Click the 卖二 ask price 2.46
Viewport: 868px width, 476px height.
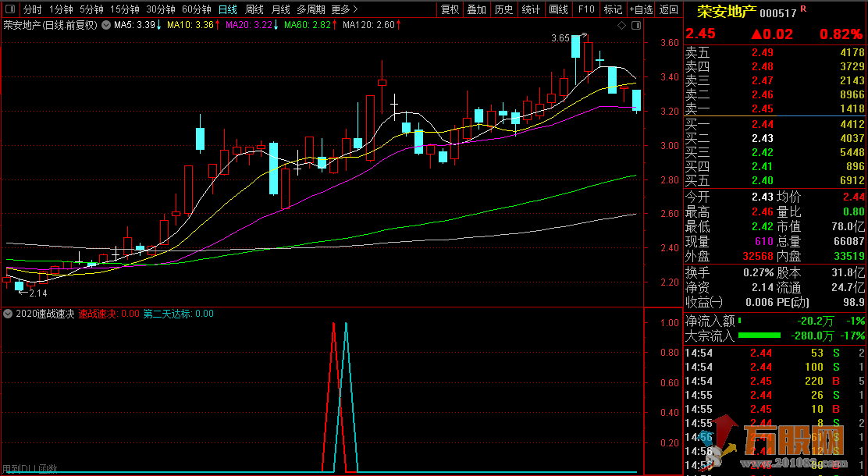tap(763, 94)
